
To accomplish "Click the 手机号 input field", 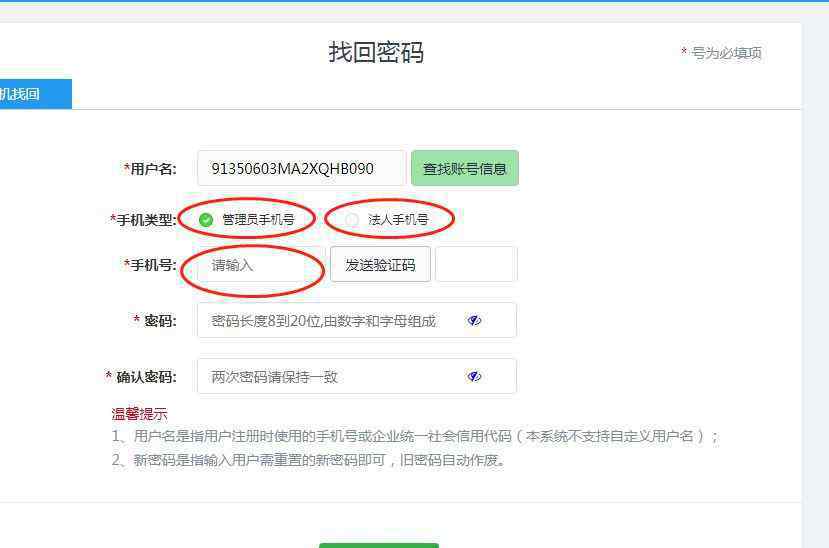I will point(259,264).
